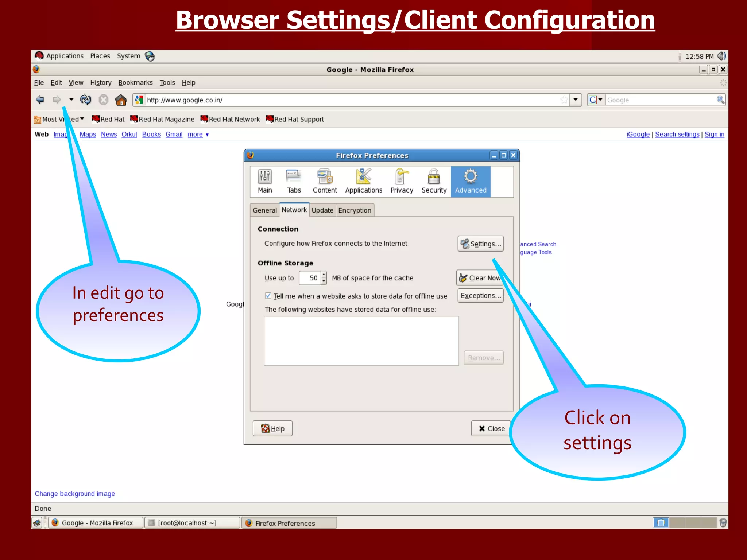Open the offline storage Exceptions dialog
This screenshot has height=560, width=747.
click(x=480, y=295)
